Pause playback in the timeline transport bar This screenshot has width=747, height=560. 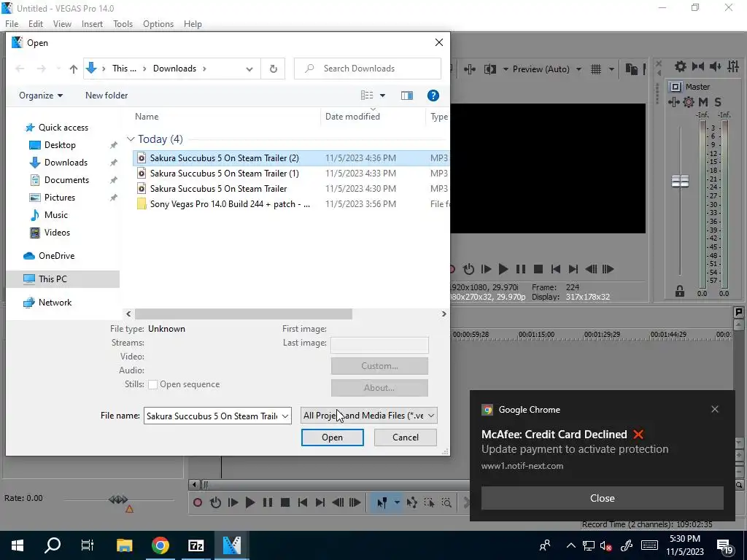point(268,502)
